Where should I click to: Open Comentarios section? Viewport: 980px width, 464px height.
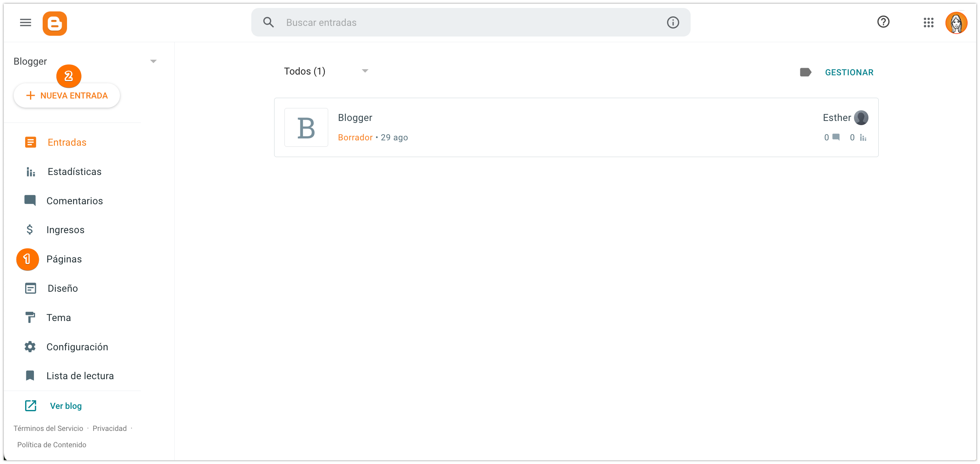(x=74, y=201)
